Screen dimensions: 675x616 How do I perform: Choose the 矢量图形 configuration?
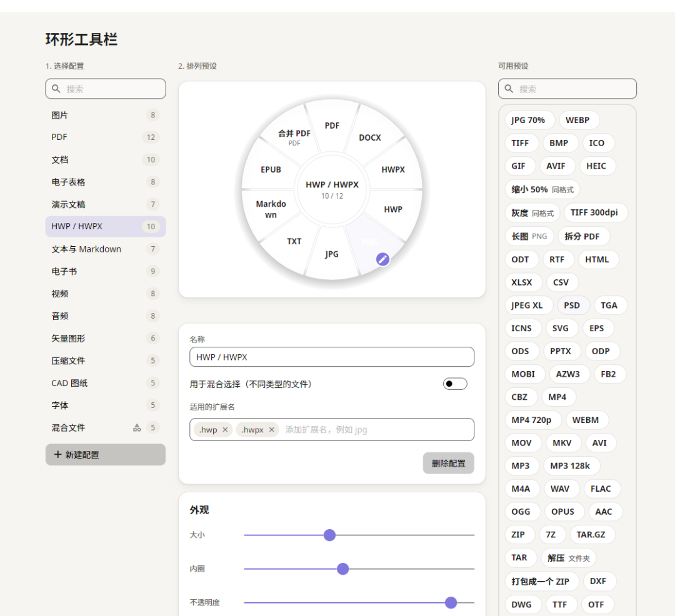point(106,338)
